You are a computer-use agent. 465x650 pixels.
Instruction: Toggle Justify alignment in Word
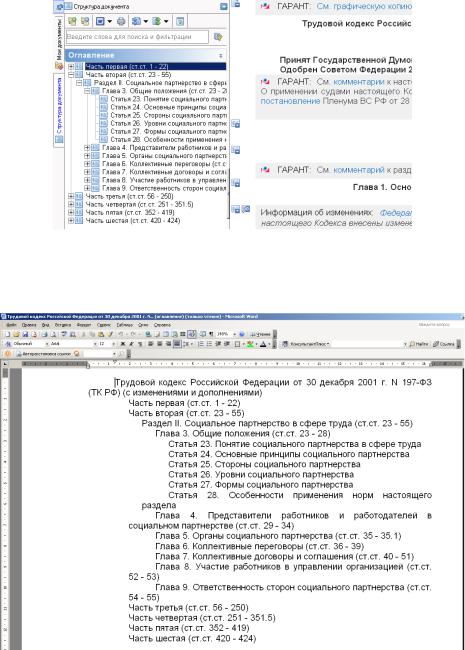(x=177, y=344)
